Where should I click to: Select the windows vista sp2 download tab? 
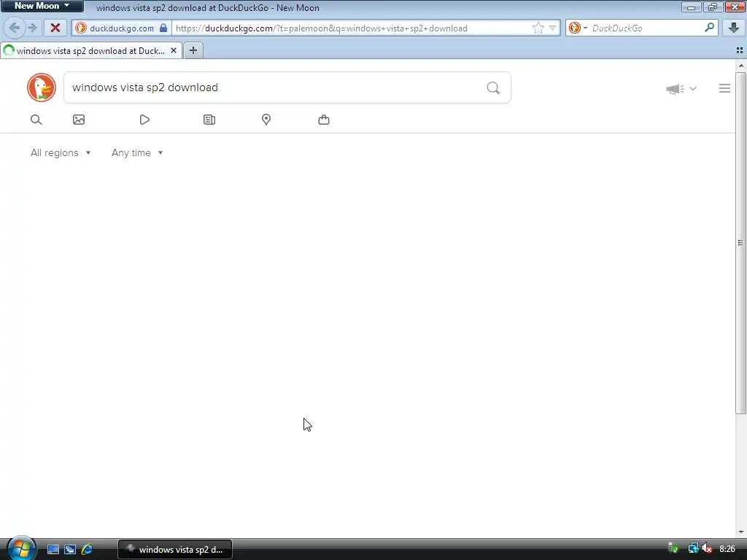pyautogui.click(x=90, y=50)
